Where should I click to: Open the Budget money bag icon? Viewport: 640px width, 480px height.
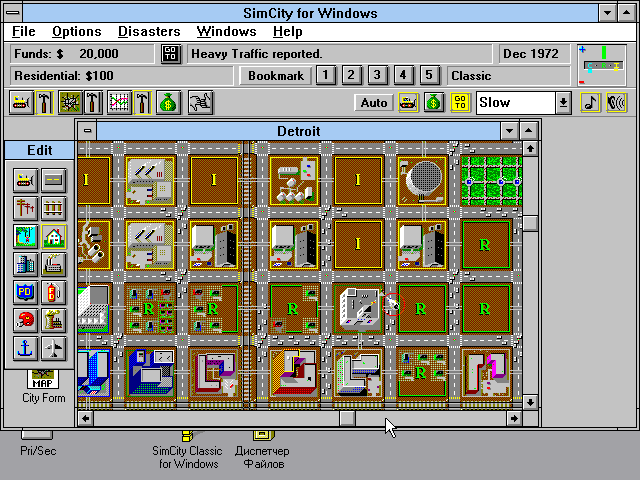tap(168, 102)
